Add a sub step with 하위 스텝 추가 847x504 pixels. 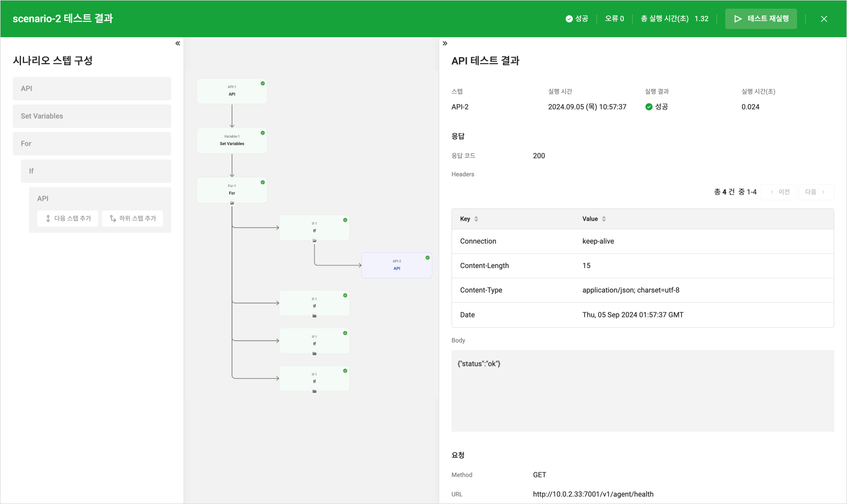tap(133, 219)
